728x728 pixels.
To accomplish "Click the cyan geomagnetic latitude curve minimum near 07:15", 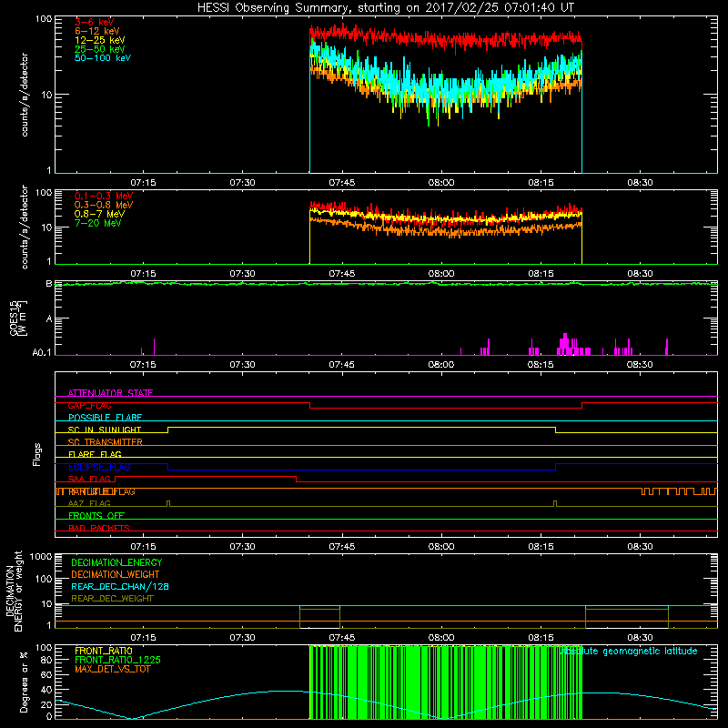I will pos(132,718).
